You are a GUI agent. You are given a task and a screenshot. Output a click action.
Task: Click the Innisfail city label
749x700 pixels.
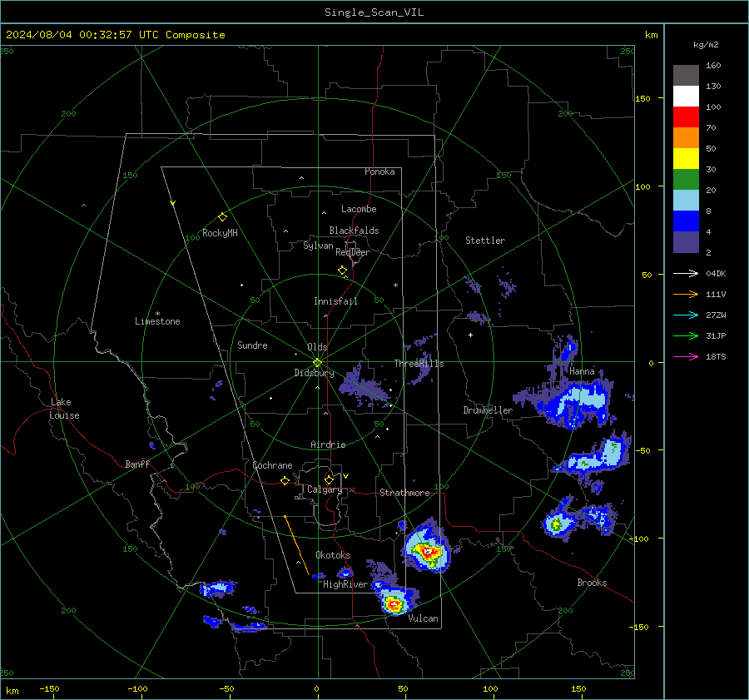coord(335,301)
